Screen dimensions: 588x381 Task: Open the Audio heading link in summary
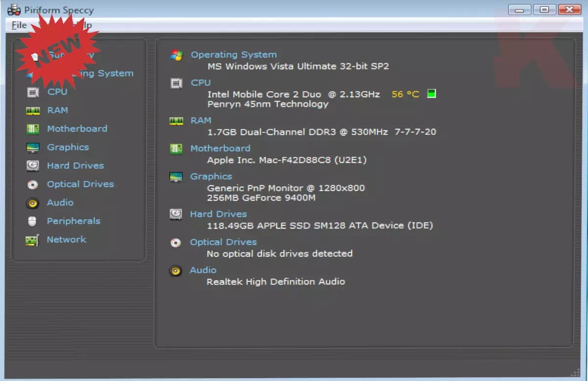203,270
